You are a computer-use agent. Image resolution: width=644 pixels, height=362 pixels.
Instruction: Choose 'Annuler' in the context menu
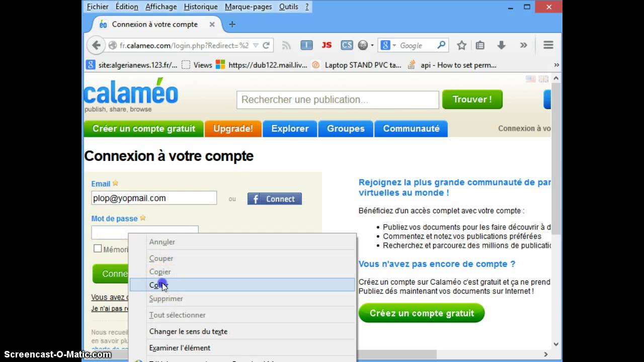(x=242, y=242)
